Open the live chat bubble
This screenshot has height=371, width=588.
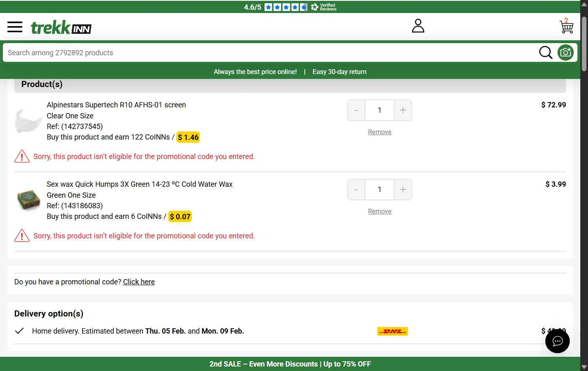[x=558, y=341]
